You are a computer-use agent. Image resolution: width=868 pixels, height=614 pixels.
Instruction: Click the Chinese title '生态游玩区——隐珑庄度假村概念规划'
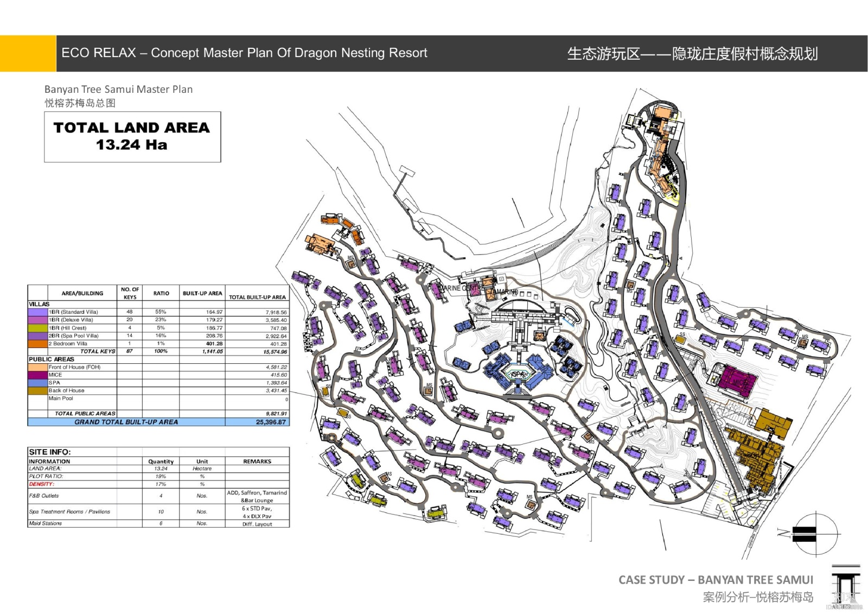(692, 53)
